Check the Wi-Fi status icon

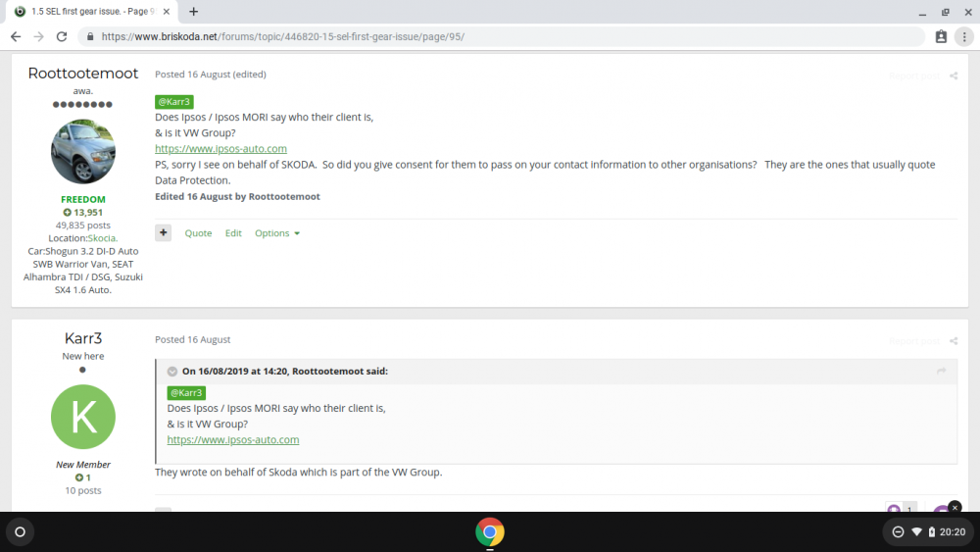click(x=917, y=532)
